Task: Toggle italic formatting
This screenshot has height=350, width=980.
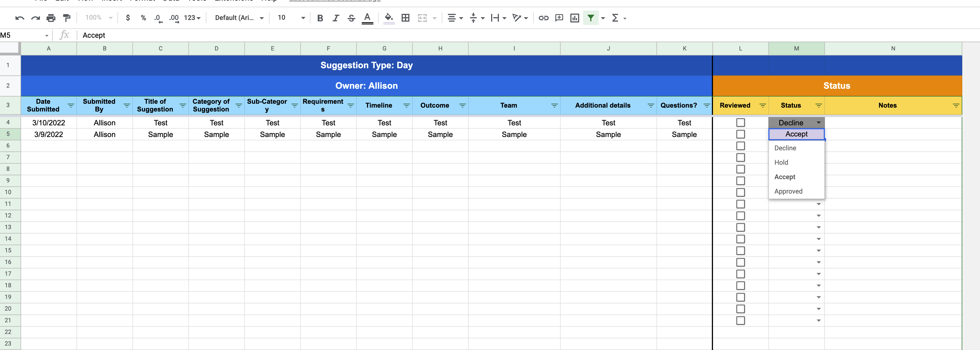Action: (335, 18)
